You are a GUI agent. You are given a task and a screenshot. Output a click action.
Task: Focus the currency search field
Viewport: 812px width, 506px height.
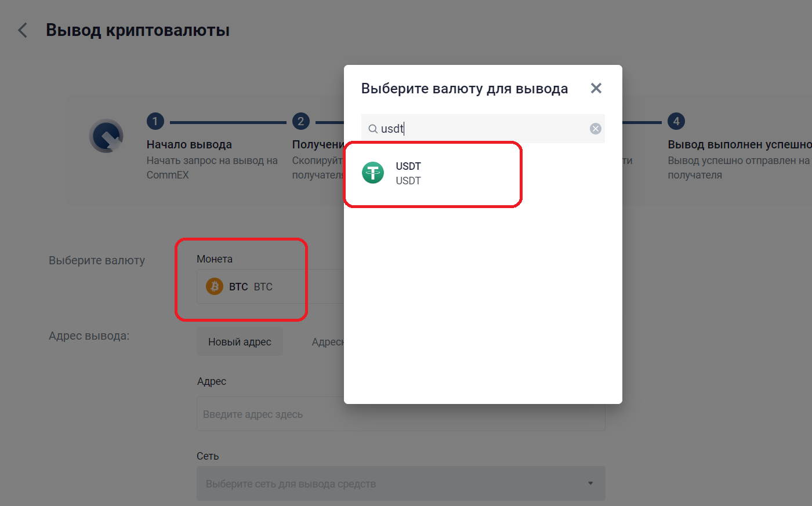point(481,129)
